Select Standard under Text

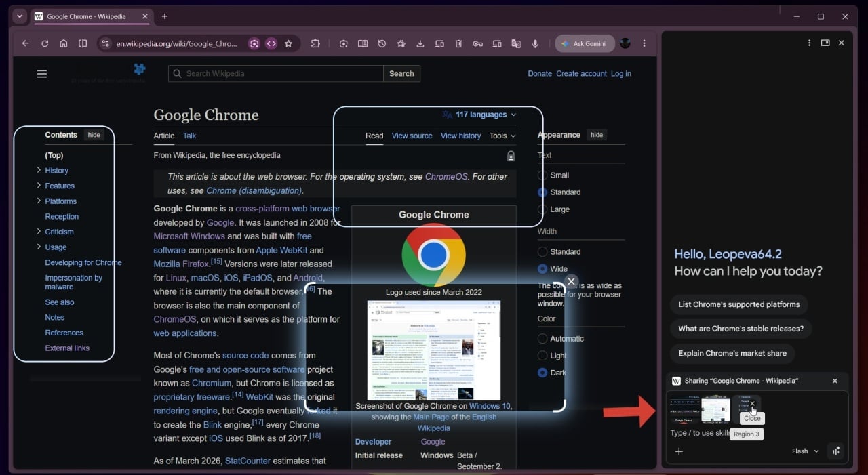pos(542,192)
